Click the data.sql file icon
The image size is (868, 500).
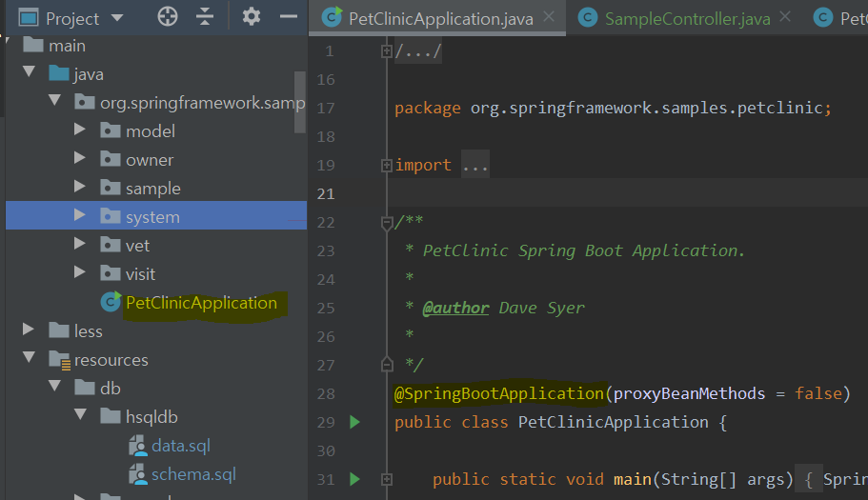[x=138, y=446]
